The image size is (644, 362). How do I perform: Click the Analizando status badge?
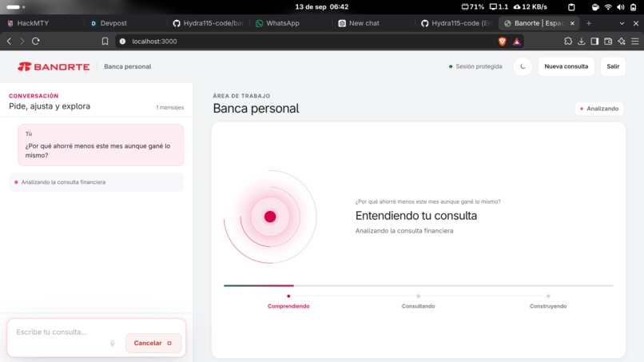(599, 109)
